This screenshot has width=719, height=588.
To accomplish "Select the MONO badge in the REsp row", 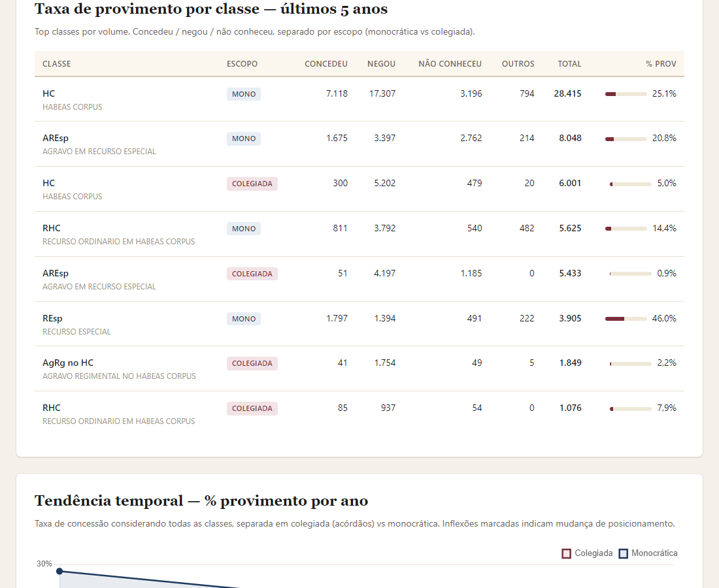I will click(x=244, y=319).
